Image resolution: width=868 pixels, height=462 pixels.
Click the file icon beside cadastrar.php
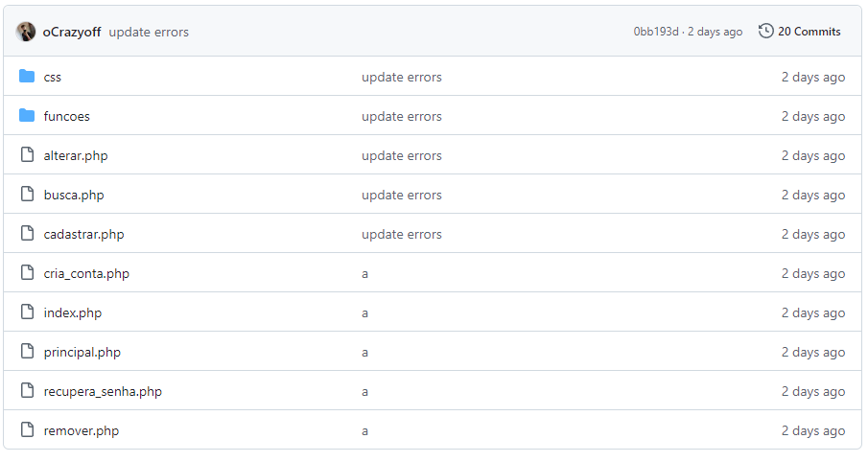tap(27, 233)
